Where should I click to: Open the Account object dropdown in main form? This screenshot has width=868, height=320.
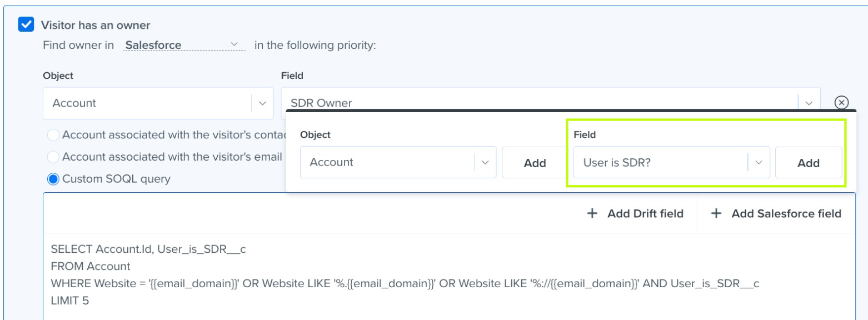[158, 103]
